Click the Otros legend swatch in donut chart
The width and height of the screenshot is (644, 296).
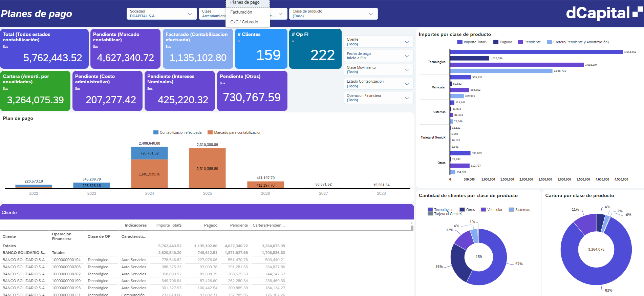tap(462, 210)
